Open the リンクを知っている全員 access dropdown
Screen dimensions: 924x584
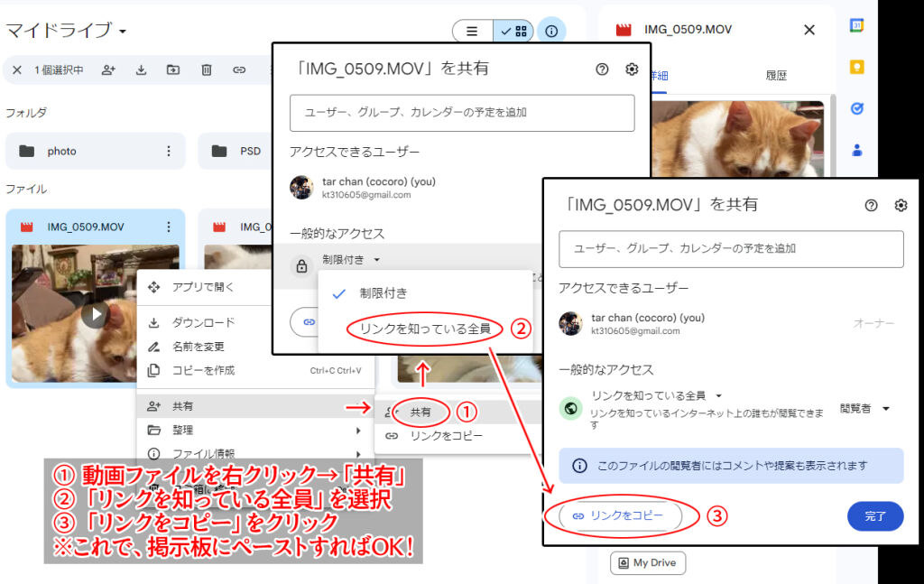pos(656,395)
